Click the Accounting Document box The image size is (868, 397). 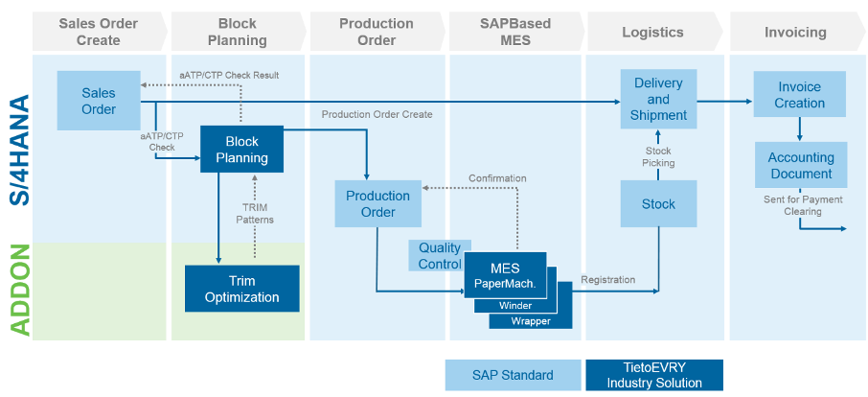(800, 165)
